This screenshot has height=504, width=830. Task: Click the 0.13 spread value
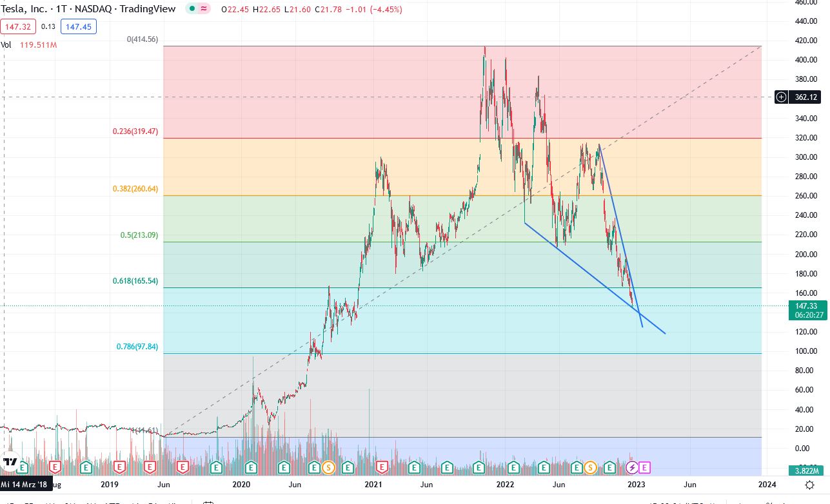coord(48,26)
